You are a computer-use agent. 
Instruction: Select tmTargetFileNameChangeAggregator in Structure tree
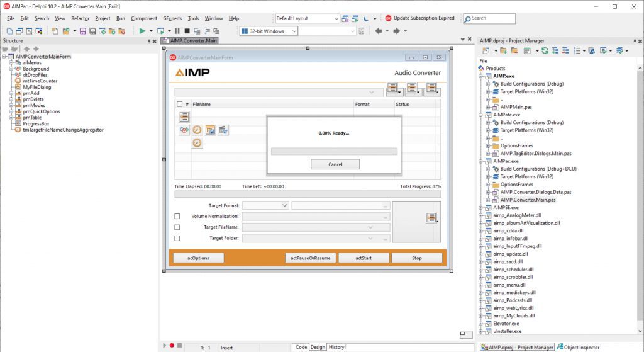coord(63,130)
